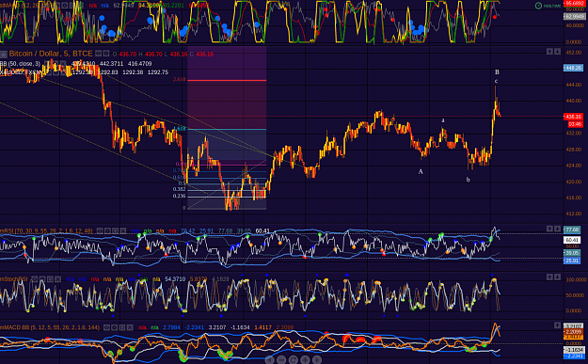Click the BB upper value 442.3711
This screenshot has width=588, height=364.
tap(111, 64)
